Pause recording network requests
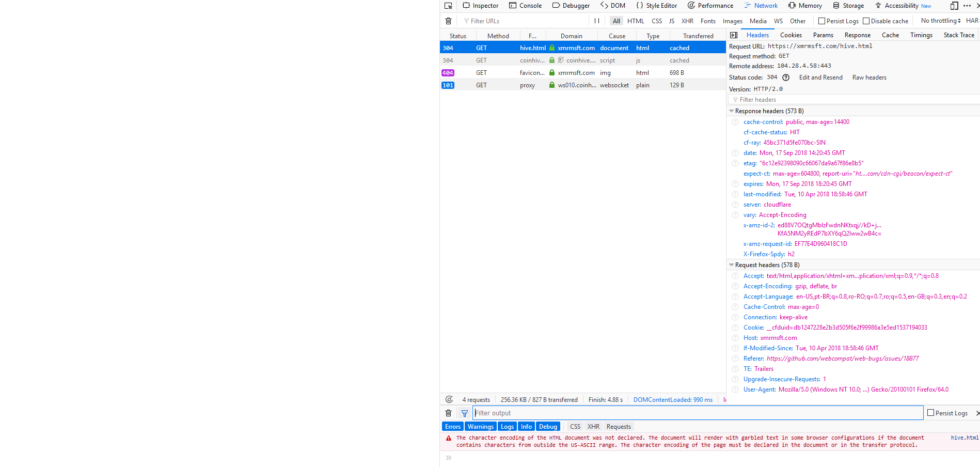 click(x=596, y=21)
